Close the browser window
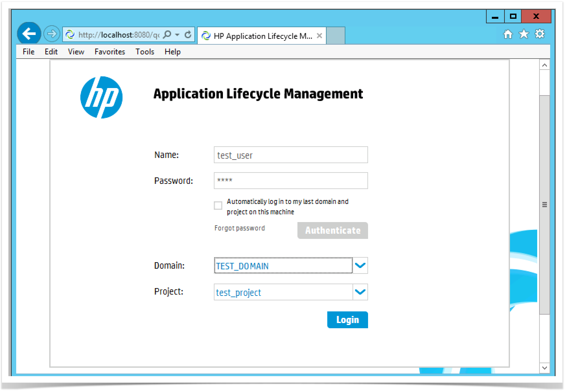The height and width of the screenshot is (392, 567). 536,17
